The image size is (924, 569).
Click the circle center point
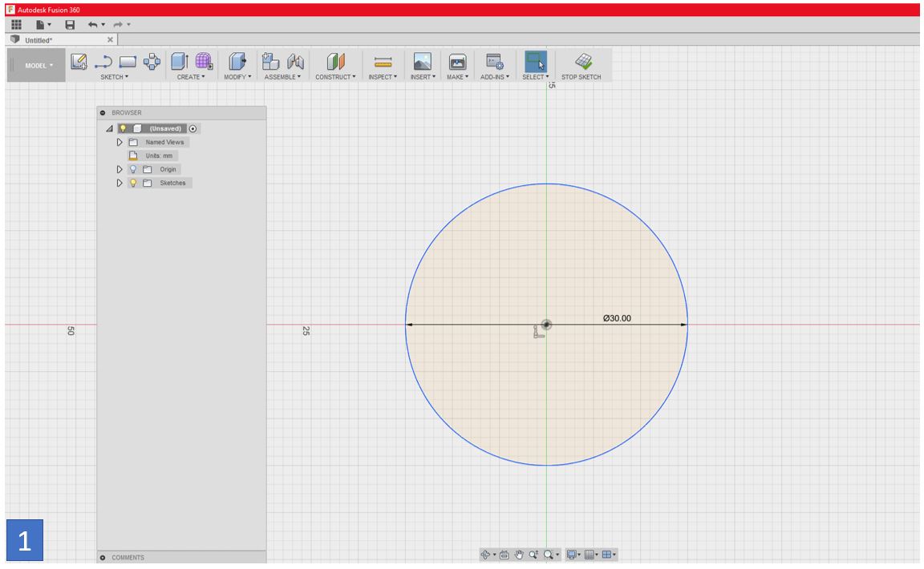pos(546,325)
